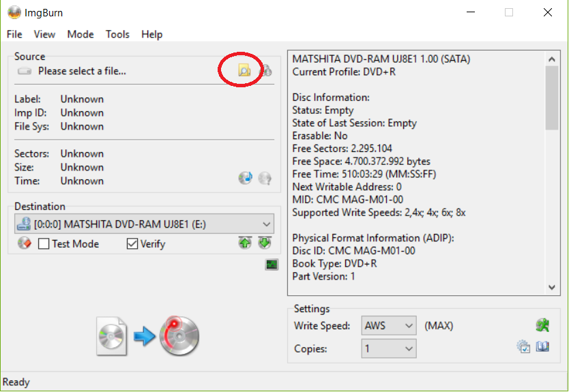Browse for a source image file
569x392 pixels.
pyautogui.click(x=244, y=70)
